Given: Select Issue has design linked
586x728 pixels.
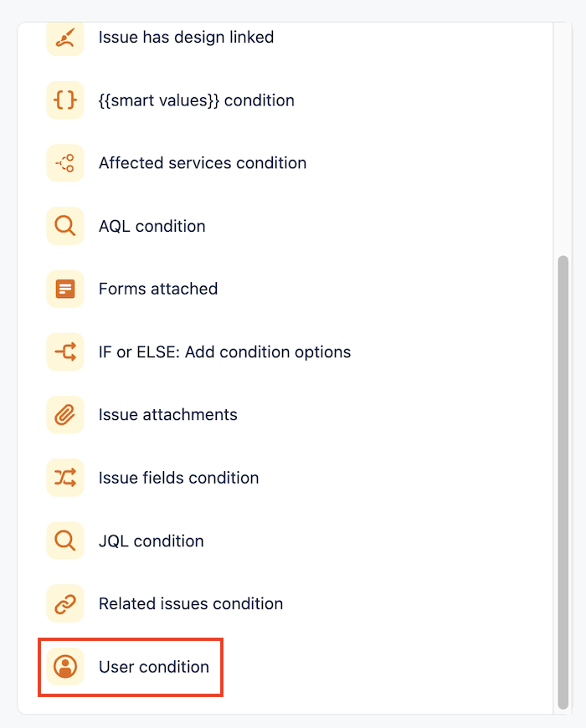Looking at the screenshot, I should (186, 38).
